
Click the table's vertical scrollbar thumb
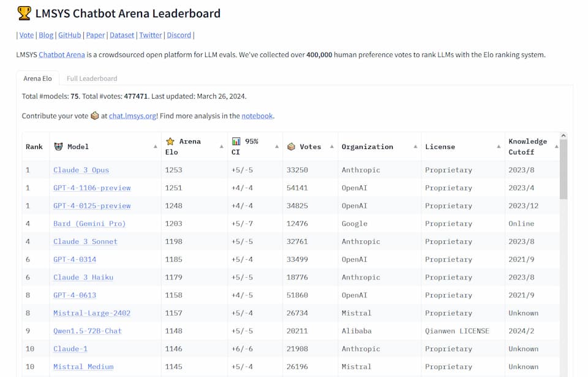[563, 169]
